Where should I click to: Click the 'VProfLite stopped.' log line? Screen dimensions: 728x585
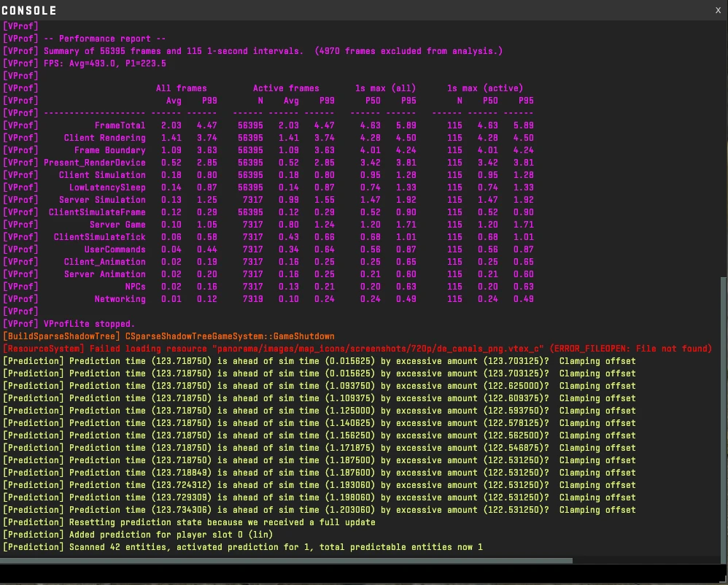(69, 324)
